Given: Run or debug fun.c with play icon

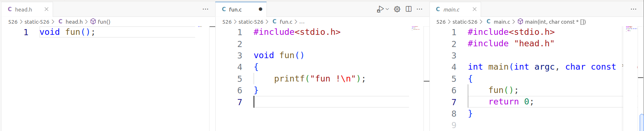Looking at the screenshot, I should tap(380, 9).
